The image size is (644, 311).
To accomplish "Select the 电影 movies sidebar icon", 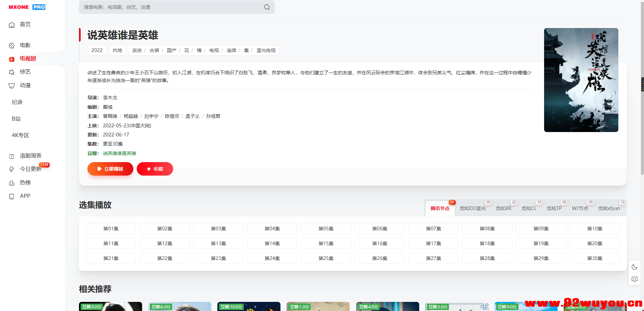I will (11, 45).
